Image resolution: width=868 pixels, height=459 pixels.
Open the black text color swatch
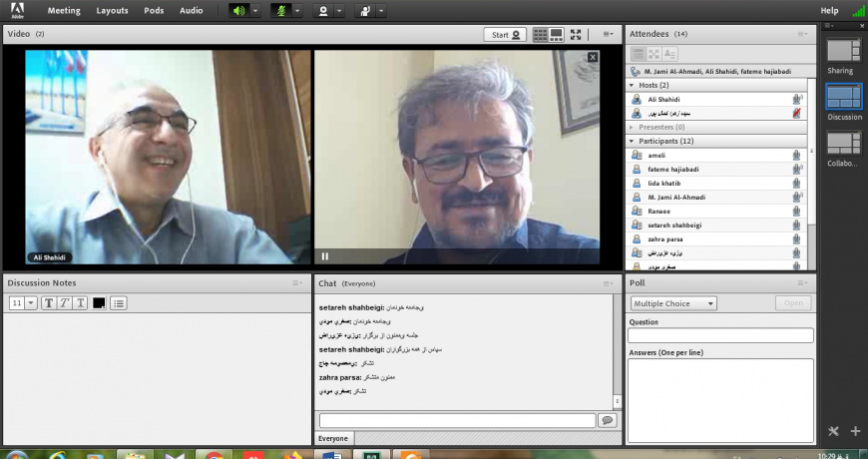99,303
